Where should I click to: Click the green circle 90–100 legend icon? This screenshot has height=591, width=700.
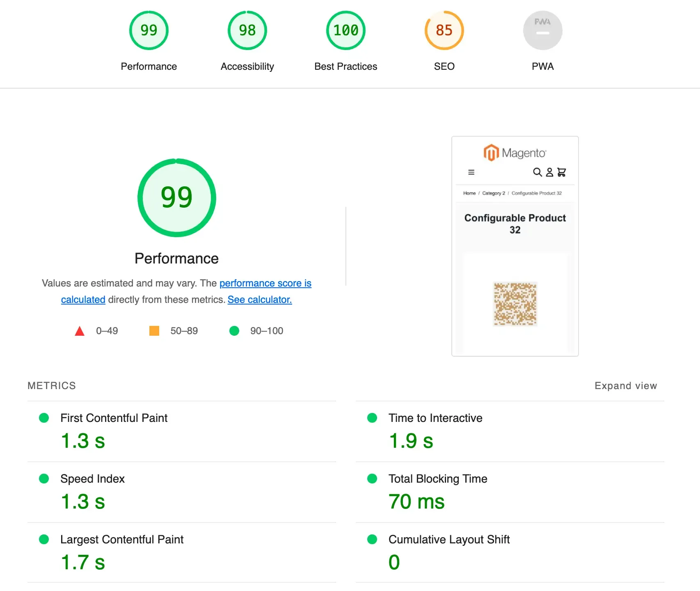[x=234, y=331]
